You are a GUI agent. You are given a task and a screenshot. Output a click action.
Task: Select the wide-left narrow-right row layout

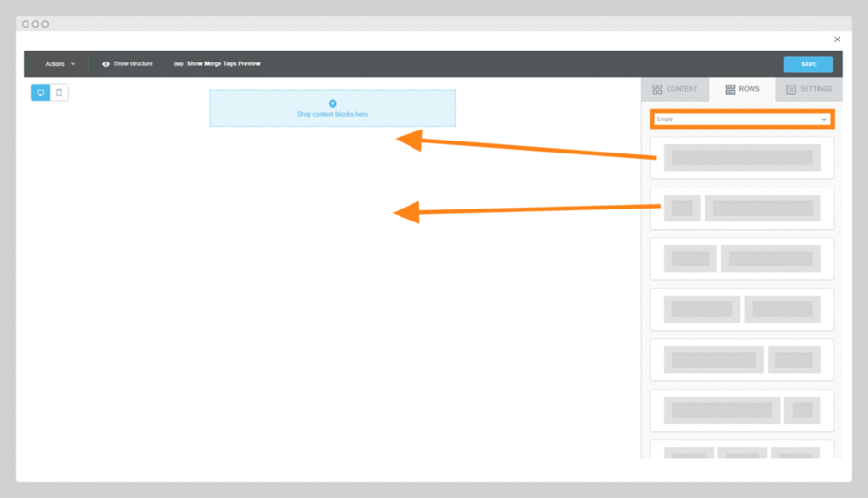tap(741, 359)
